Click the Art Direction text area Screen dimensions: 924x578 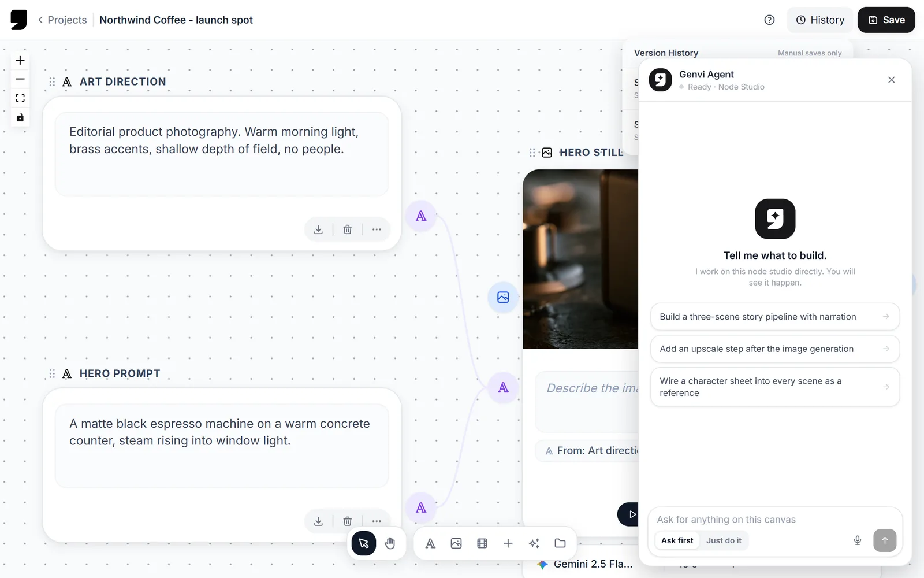click(222, 154)
